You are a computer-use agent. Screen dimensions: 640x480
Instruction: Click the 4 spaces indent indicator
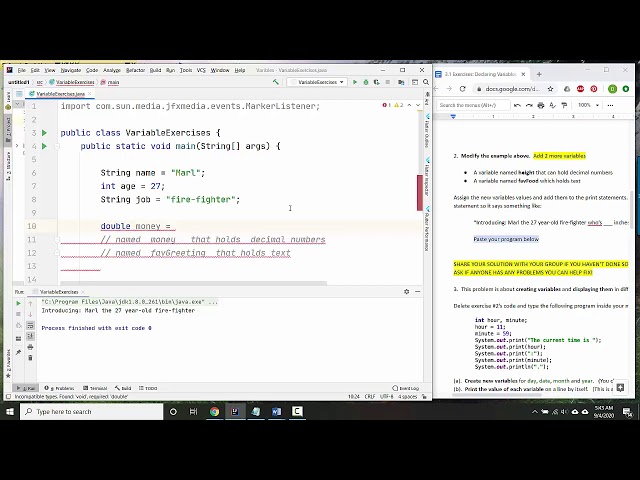(407, 396)
